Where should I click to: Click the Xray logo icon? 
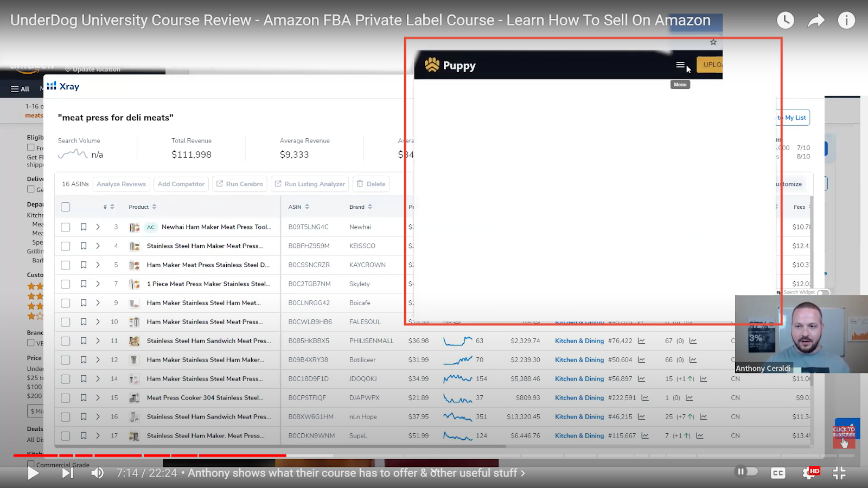point(52,86)
